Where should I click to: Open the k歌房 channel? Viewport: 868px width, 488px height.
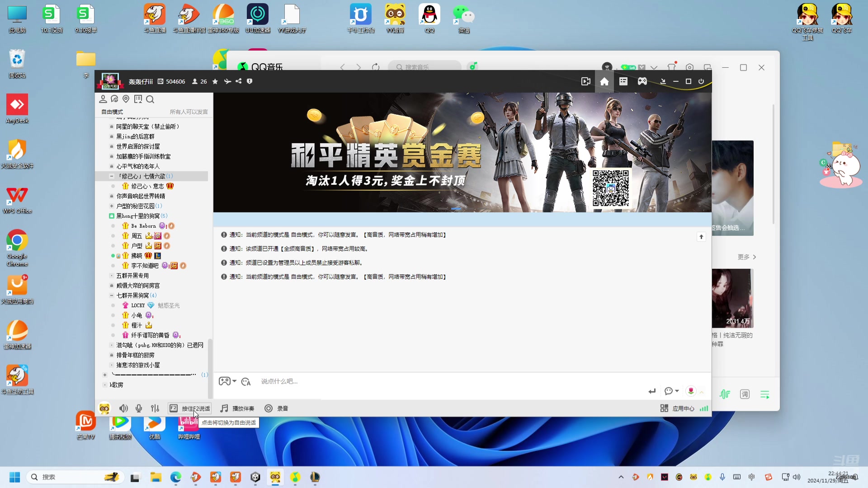click(116, 385)
